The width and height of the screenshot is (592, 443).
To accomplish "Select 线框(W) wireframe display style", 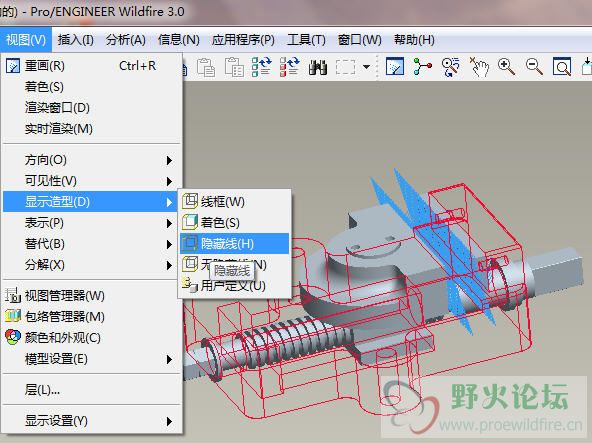I will (234, 202).
